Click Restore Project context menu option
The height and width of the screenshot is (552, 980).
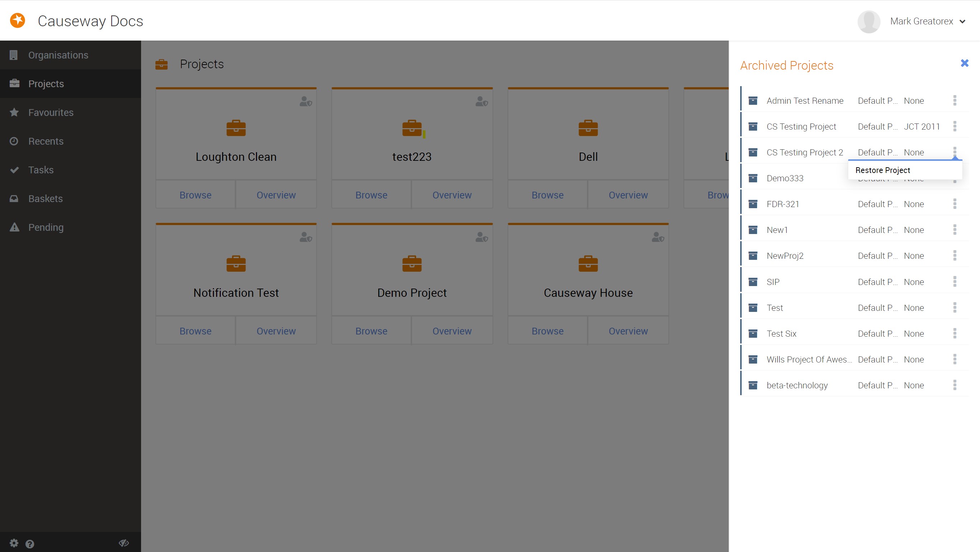coord(883,170)
